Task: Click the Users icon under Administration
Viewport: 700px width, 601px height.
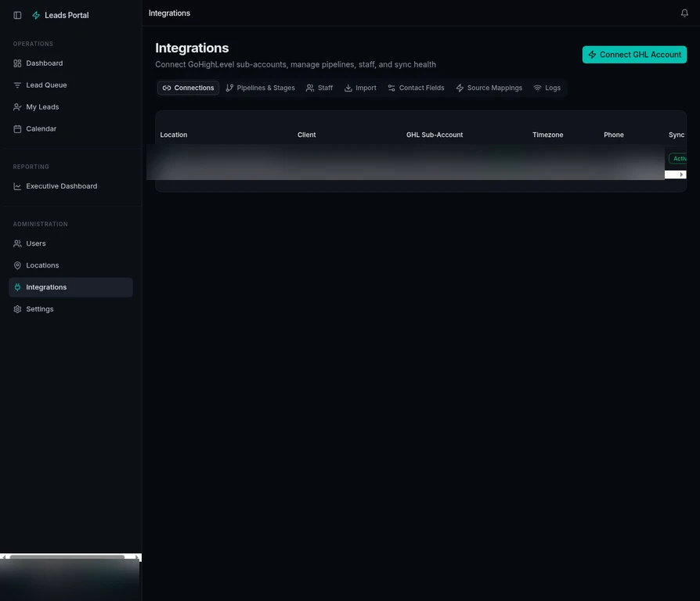Action: tap(16, 243)
